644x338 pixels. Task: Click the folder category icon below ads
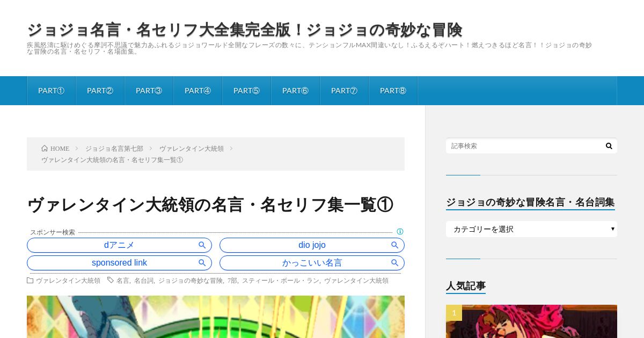tap(30, 281)
